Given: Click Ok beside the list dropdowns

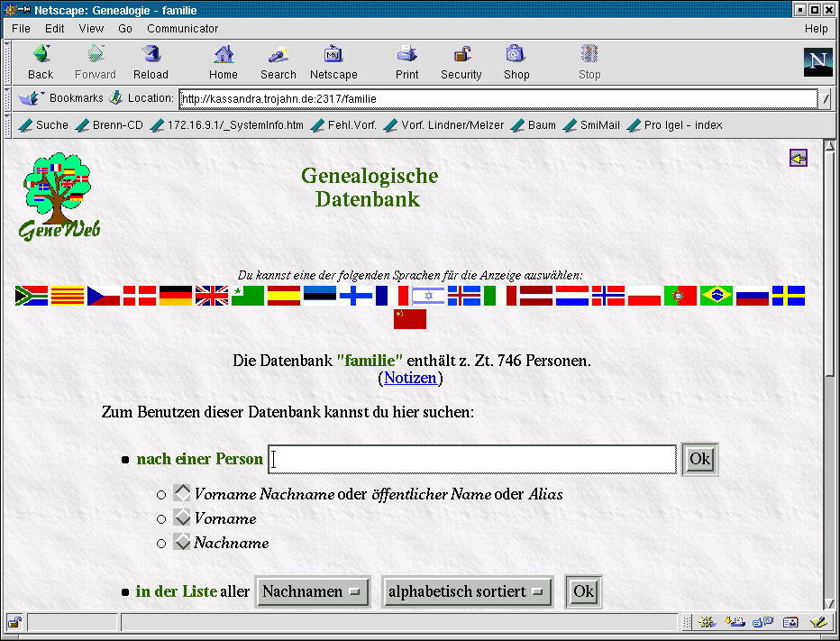Looking at the screenshot, I should click(583, 591).
